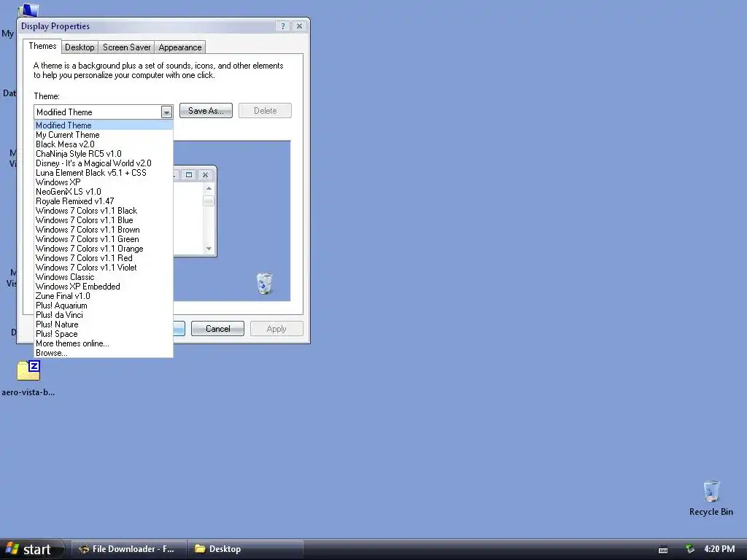This screenshot has width=747, height=560.
Task: Click the 4:20 PM system clock
Action: pos(719,549)
